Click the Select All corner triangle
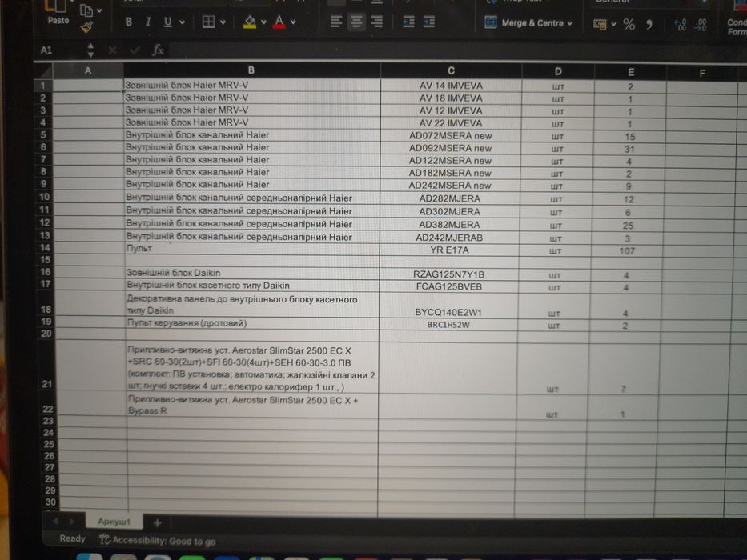Screen dimensions: 747x560 [x=46, y=71]
